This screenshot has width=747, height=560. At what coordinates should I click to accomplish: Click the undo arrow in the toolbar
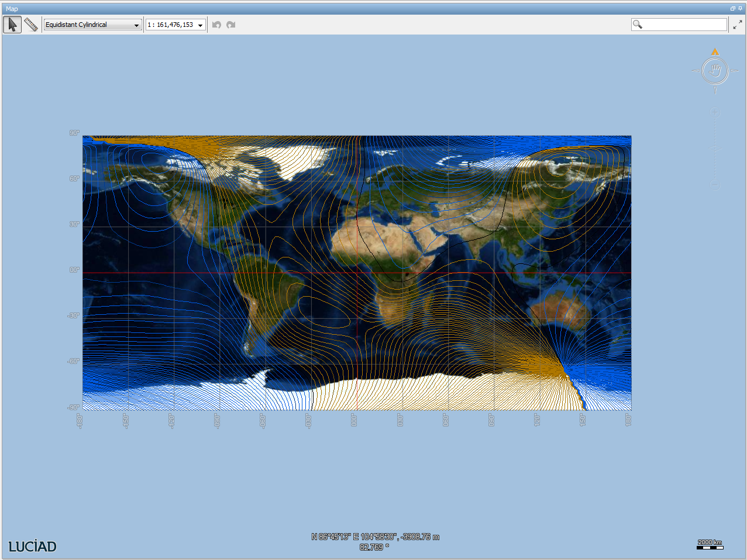(x=216, y=25)
